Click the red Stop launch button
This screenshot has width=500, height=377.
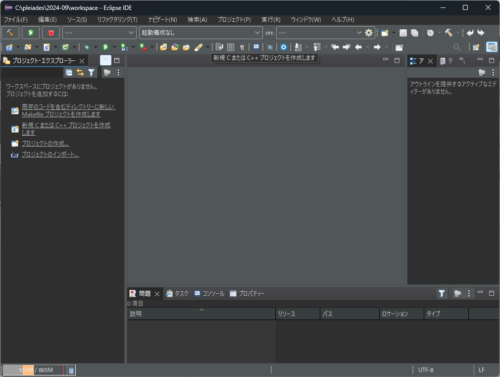tap(51, 33)
